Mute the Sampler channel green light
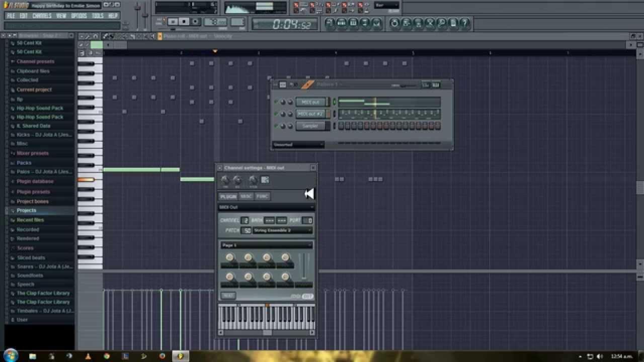 pyautogui.click(x=276, y=126)
